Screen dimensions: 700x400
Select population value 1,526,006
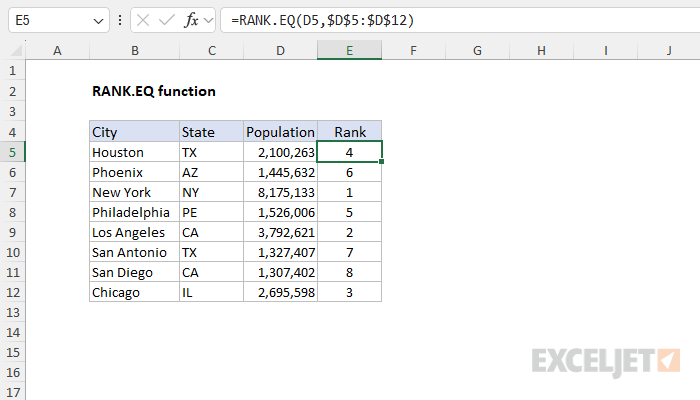pos(280,212)
